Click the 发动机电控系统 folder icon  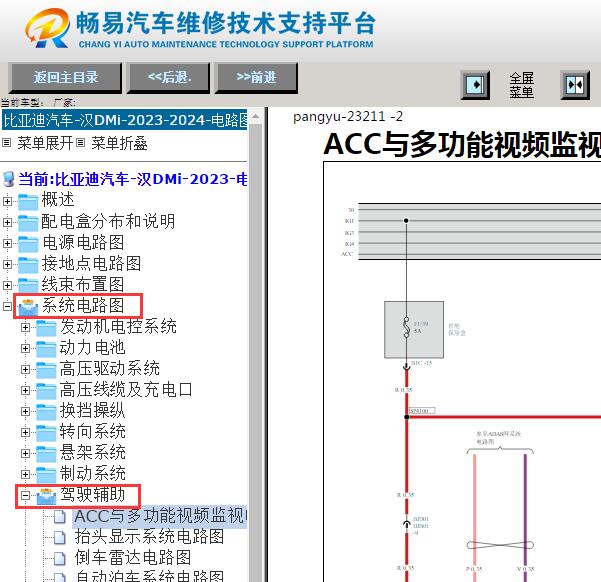point(46,328)
